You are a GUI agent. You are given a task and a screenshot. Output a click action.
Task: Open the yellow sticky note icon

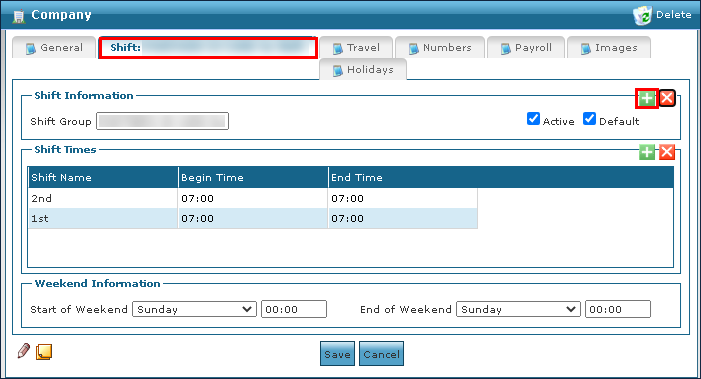click(x=44, y=352)
